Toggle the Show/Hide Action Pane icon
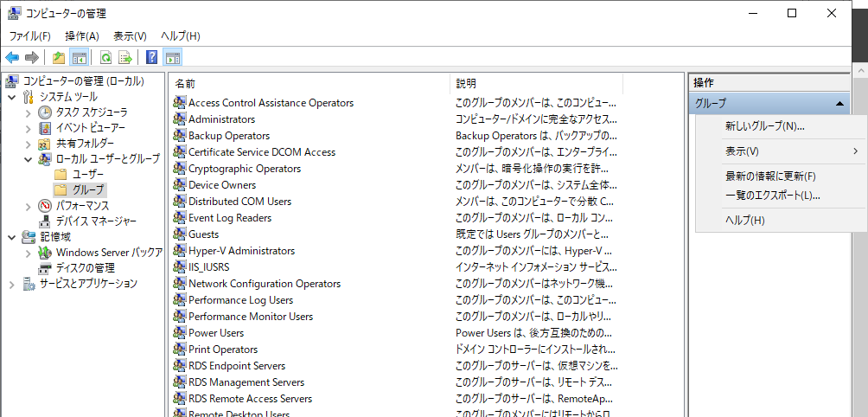Image resolution: width=868 pixels, height=417 pixels. click(x=173, y=57)
